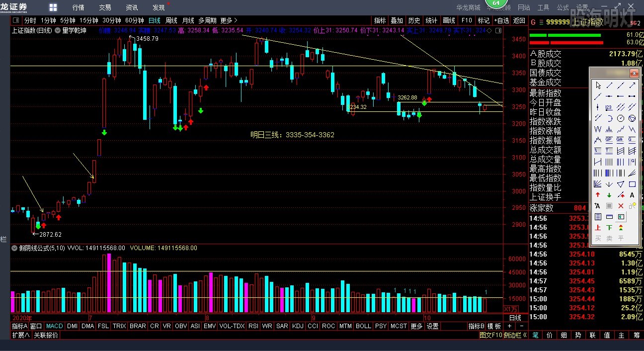
Task: Expand 更多 indicators list in bottom bar
Action: coord(416,326)
